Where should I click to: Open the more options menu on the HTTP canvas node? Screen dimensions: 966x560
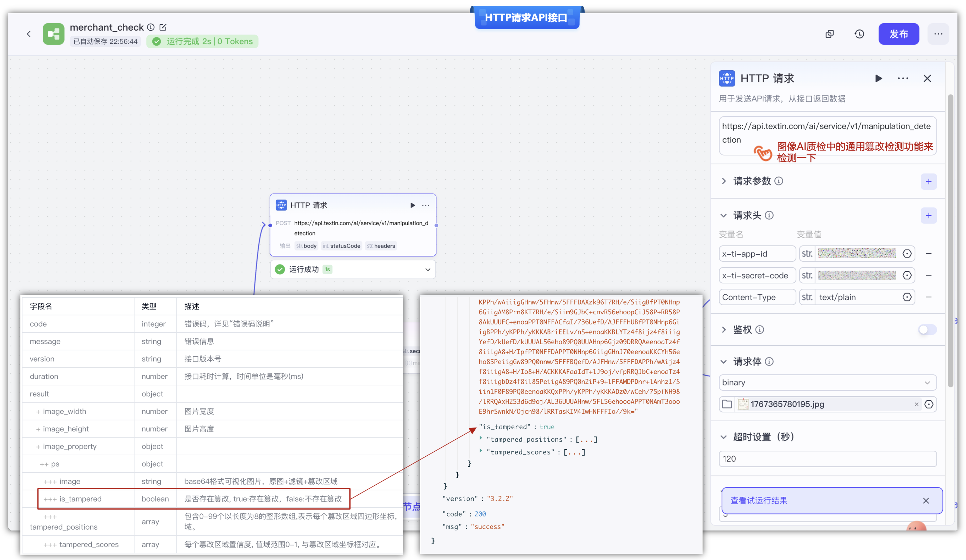pos(425,205)
